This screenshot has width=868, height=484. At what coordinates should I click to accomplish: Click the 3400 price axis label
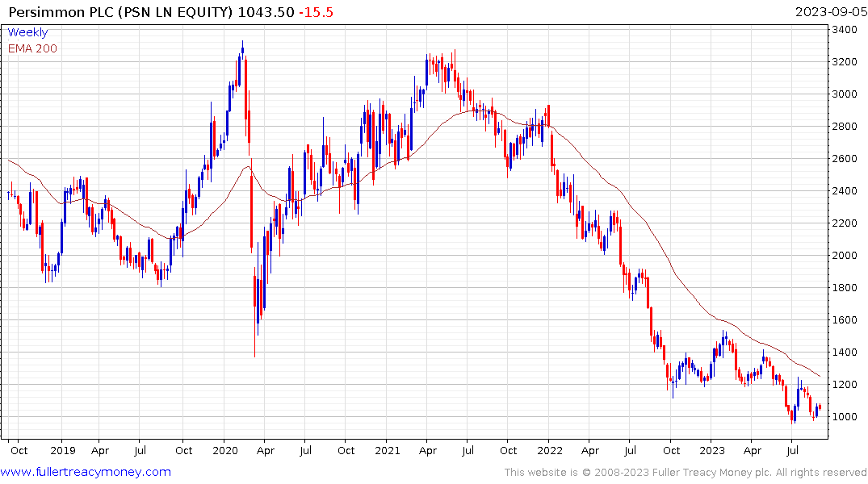845,30
